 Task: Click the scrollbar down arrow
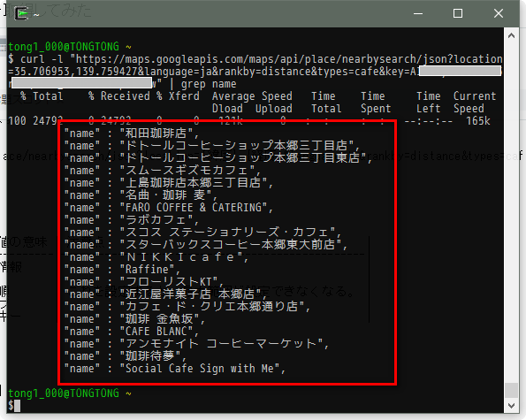pyautogui.click(x=511, y=406)
